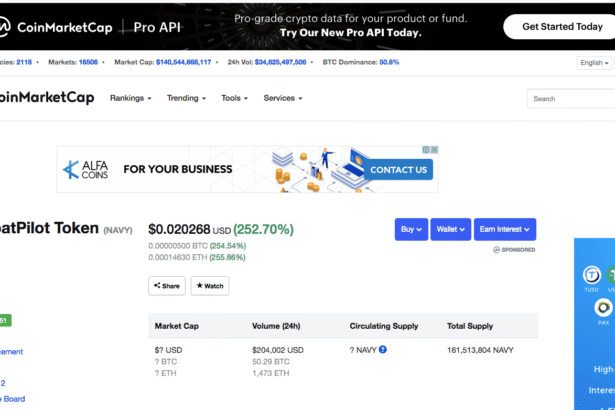Click the Circulating Supply column header
Viewport: 615px width, 410px height.
(x=384, y=326)
